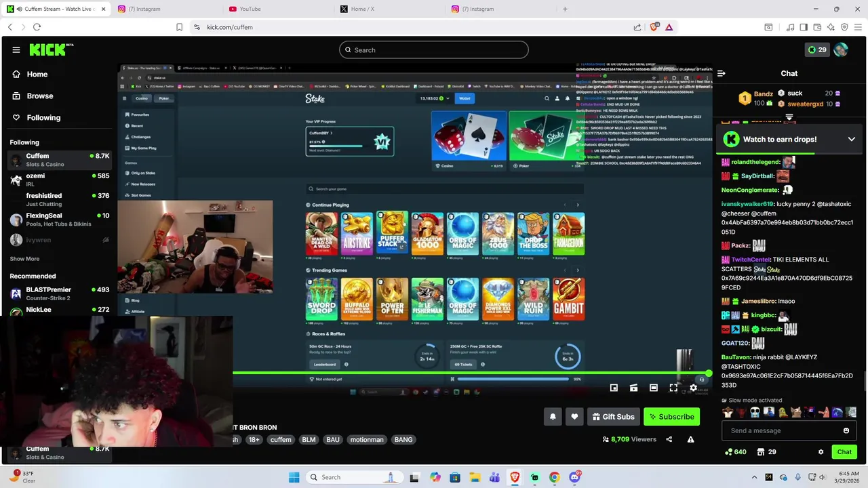This screenshot has height=488, width=868.
Task: Open FlexingSeal channel in sidebar
Action: pyautogui.click(x=59, y=220)
